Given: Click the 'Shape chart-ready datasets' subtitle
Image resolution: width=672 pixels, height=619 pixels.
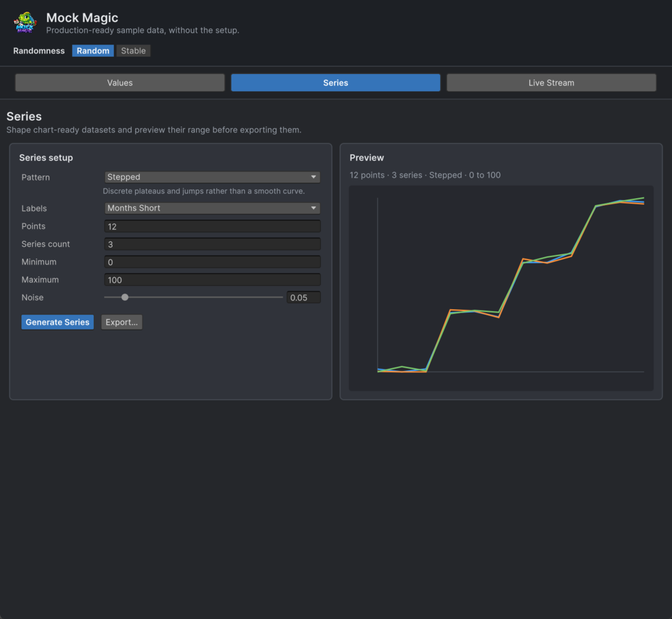Looking at the screenshot, I should 154,130.
